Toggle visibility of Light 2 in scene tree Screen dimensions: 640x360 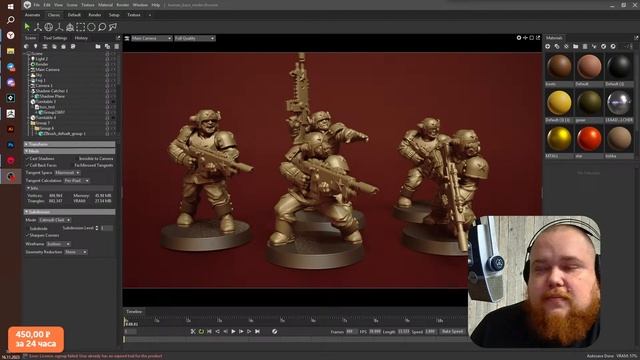(x=107, y=59)
